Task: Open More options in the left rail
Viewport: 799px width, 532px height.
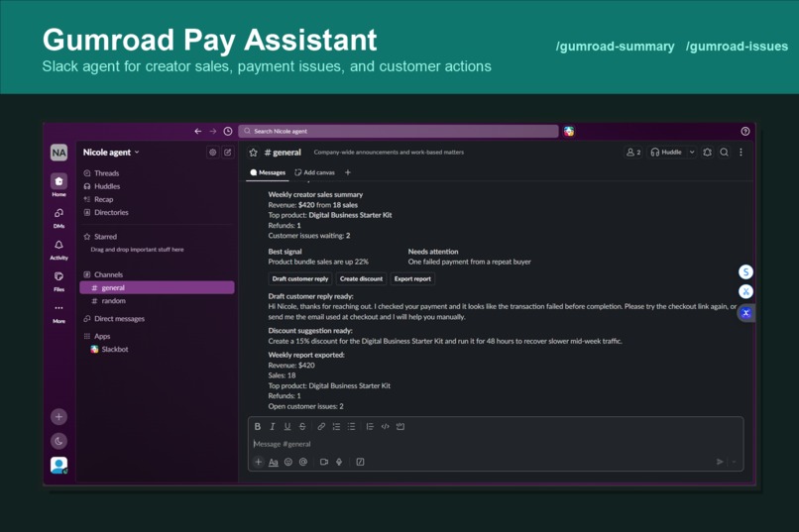Action: (x=58, y=313)
